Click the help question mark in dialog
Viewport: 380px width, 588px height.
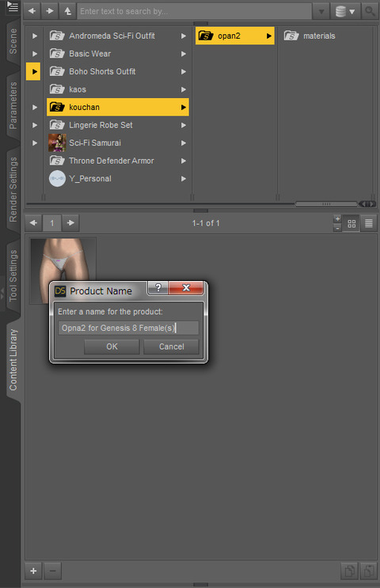158,287
